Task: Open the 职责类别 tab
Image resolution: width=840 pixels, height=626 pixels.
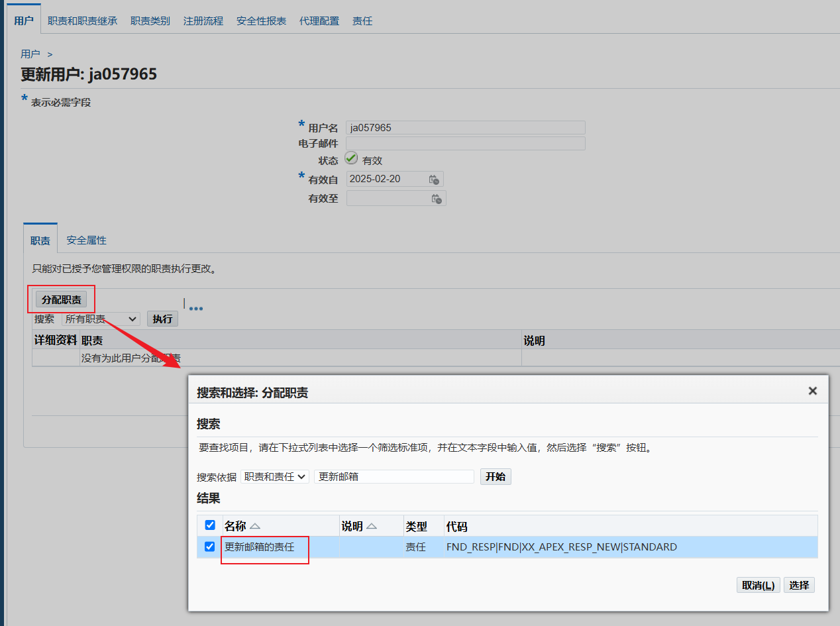Action: (150, 21)
